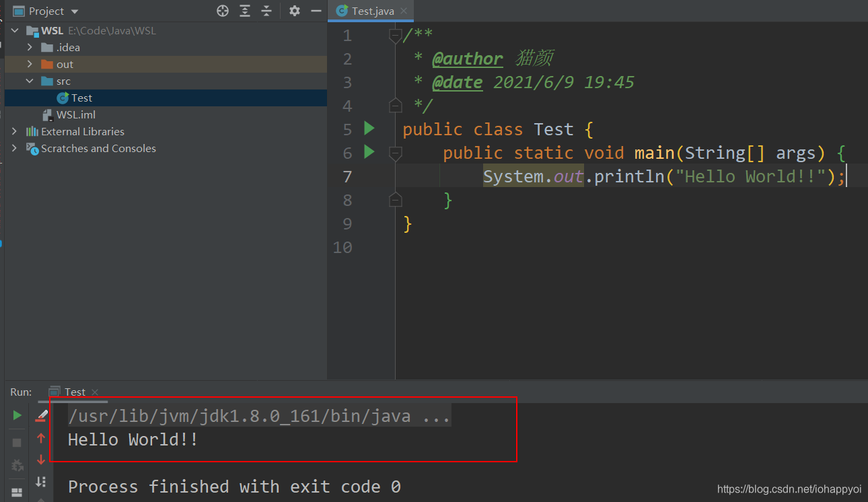Open Project panel settings gear

295,11
